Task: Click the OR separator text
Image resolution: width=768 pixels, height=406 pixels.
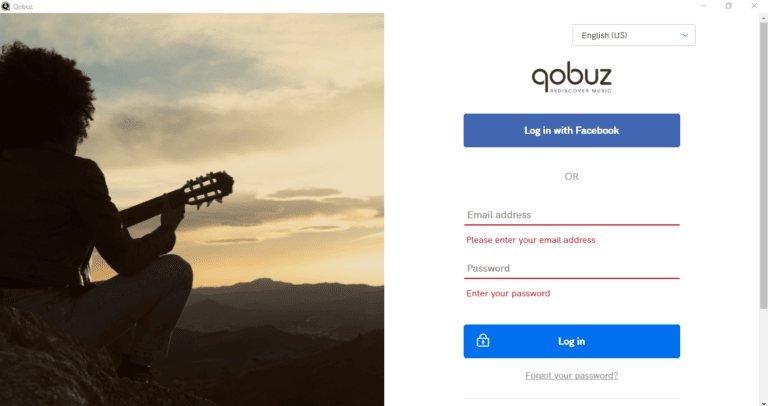Action: tap(571, 176)
